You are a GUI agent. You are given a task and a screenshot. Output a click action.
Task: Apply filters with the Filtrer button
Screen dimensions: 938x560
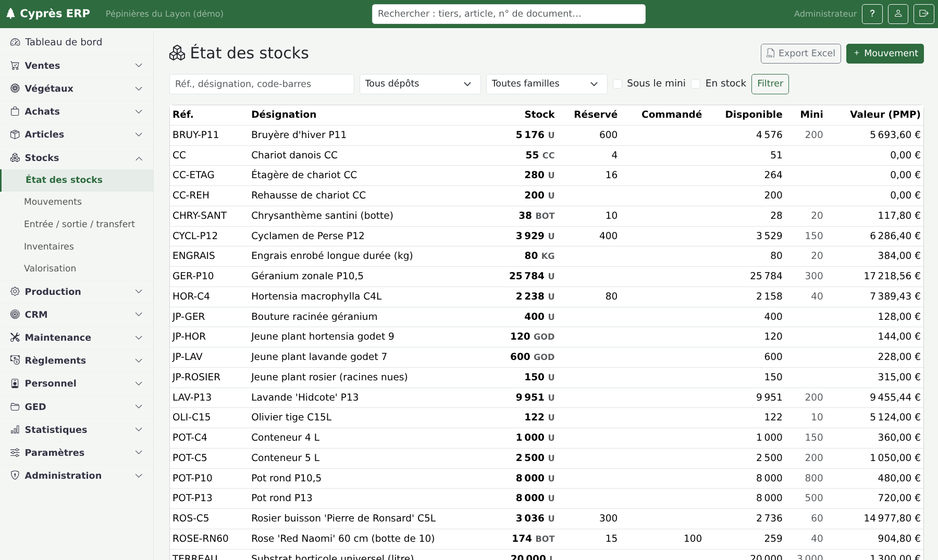[770, 84]
